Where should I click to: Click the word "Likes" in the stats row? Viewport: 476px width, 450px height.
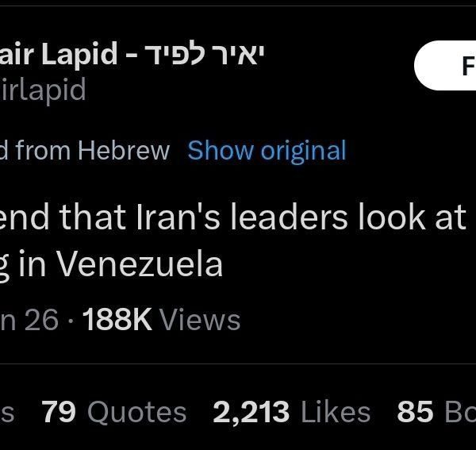coord(336,412)
